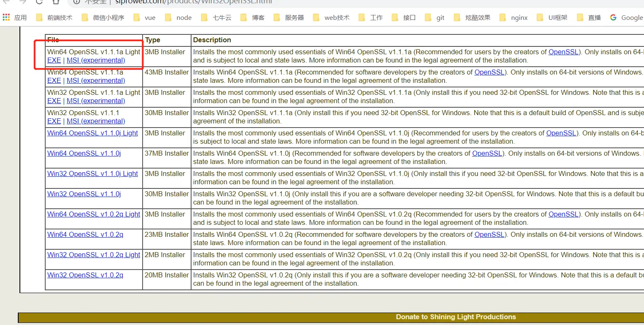Screen dimensions: 644x325
Task: Download MSI for Win64 OpenSSL v1.1.1a Light
Action: coord(96,60)
